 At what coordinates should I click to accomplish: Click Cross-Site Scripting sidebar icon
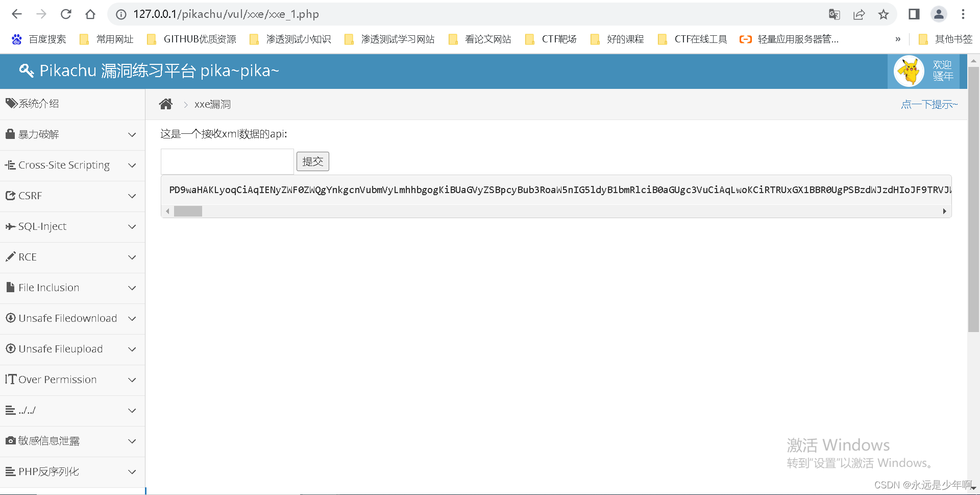(x=10, y=165)
